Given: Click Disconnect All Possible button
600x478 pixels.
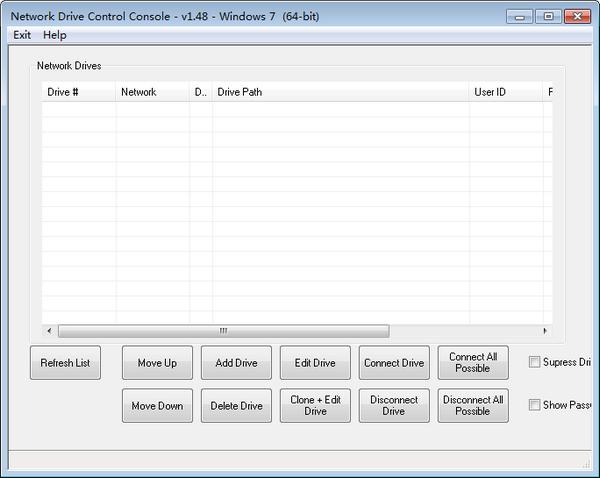Looking at the screenshot, I should 473,406.
